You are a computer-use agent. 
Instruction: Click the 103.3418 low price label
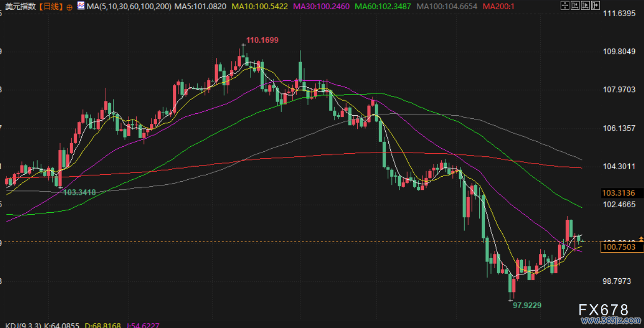80,192
